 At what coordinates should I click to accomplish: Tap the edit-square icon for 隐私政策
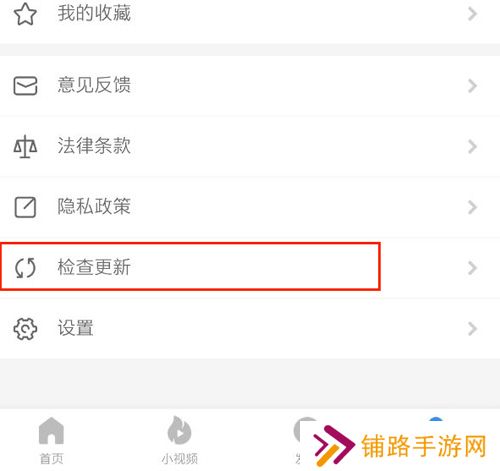point(25,207)
